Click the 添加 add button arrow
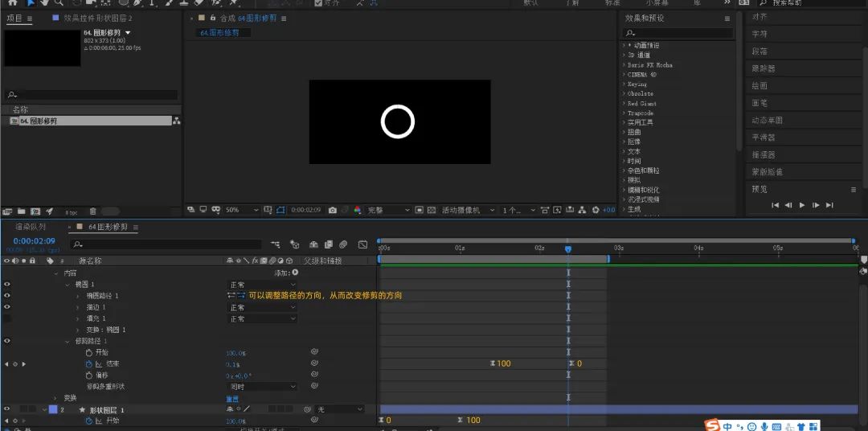 click(295, 273)
